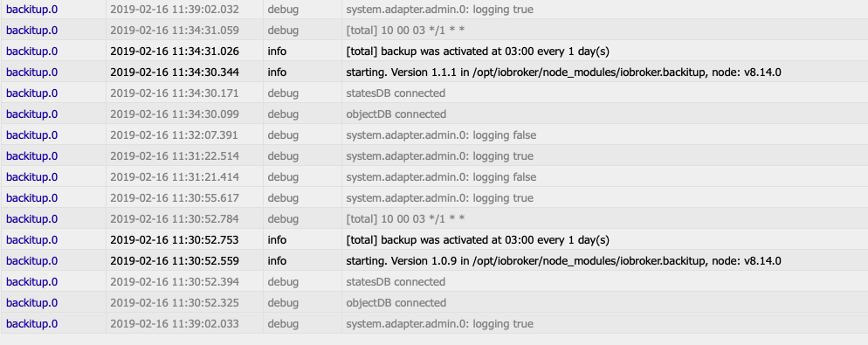Click backitup.0 link in 11:34:30.171 row

(31, 93)
